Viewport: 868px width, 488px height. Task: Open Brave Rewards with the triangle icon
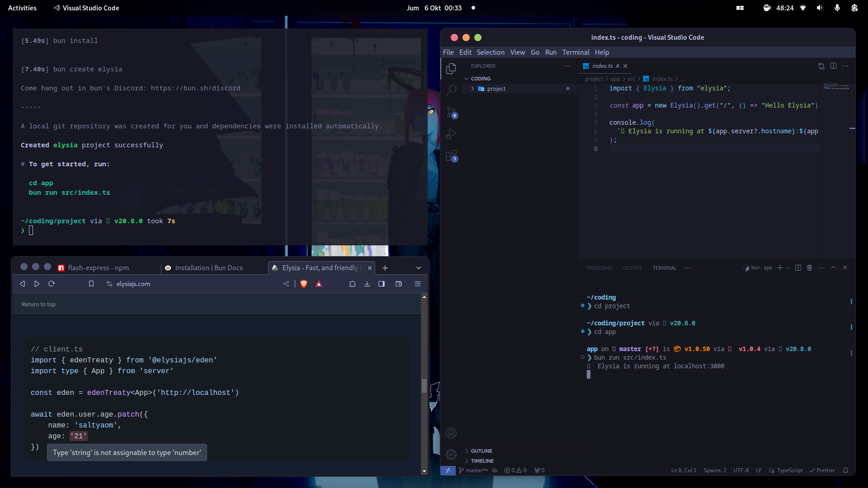tap(319, 284)
